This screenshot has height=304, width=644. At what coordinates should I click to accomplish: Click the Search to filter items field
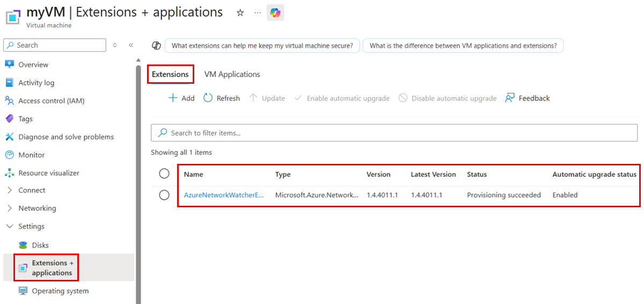[x=394, y=133]
